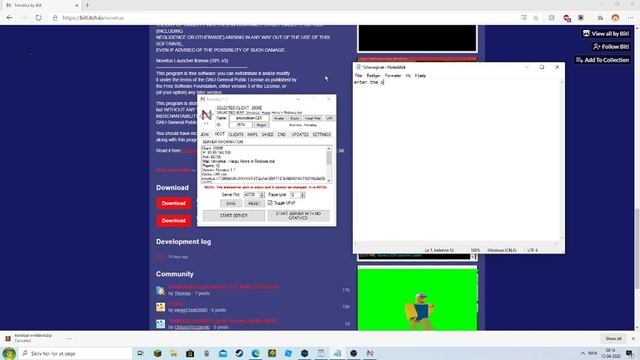Click first red Download button

click(x=173, y=203)
